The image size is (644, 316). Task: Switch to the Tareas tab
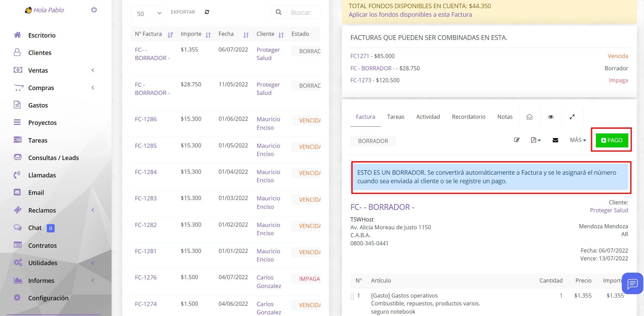[x=396, y=117]
